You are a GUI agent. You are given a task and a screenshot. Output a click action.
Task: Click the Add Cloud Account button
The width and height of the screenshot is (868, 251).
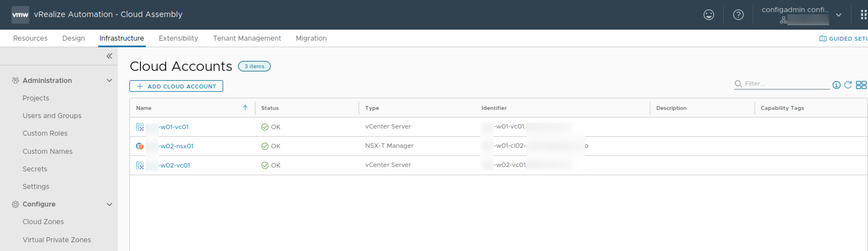point(176,86)
